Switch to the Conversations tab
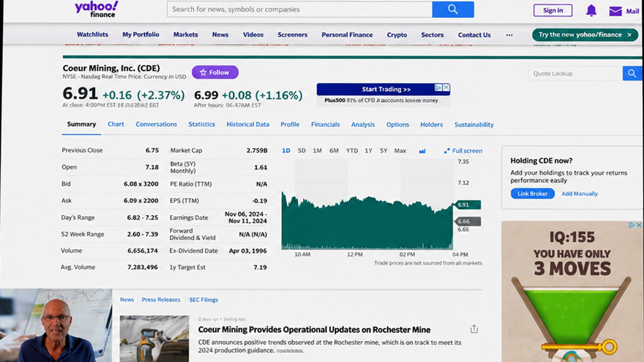The width and height of the screenshot is (644, 362). 156,124
